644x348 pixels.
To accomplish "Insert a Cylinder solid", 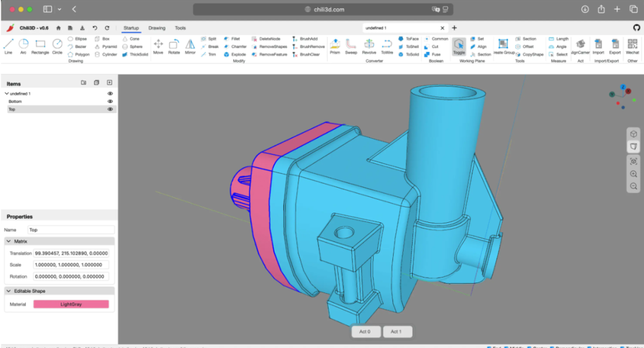I will point(106,54).
